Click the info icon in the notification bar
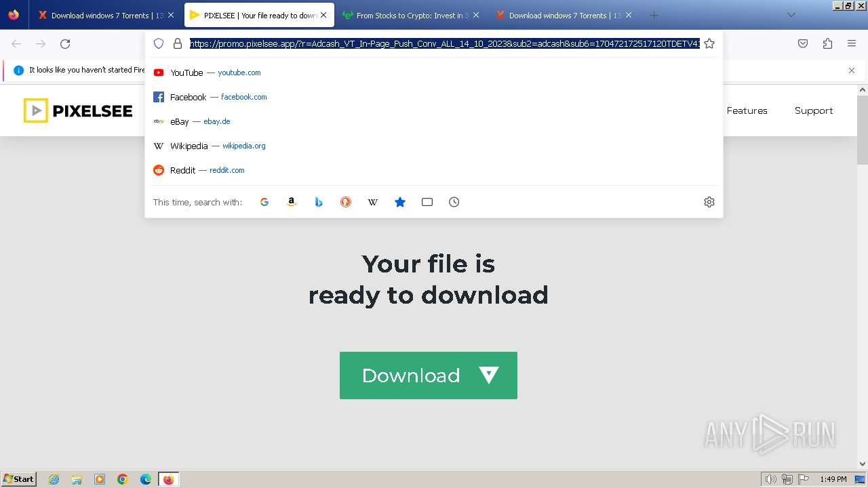The image size is (868, 488). coord(18,70)
